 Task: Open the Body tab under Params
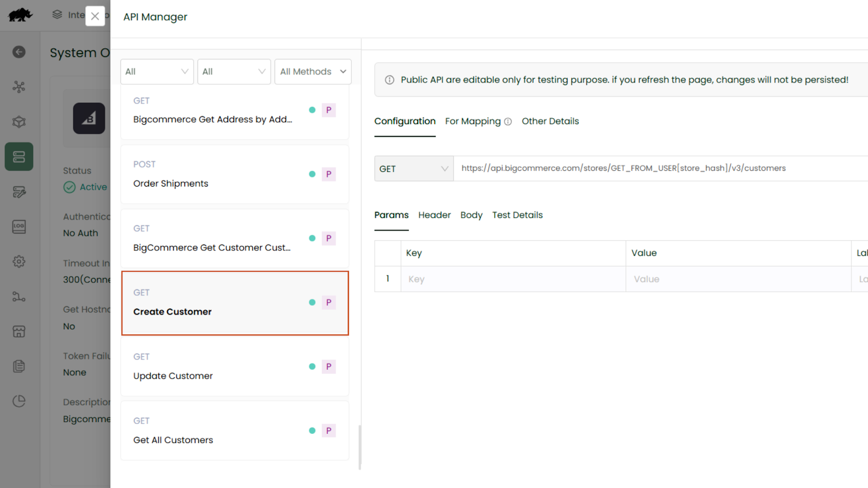tap(471, 215)
